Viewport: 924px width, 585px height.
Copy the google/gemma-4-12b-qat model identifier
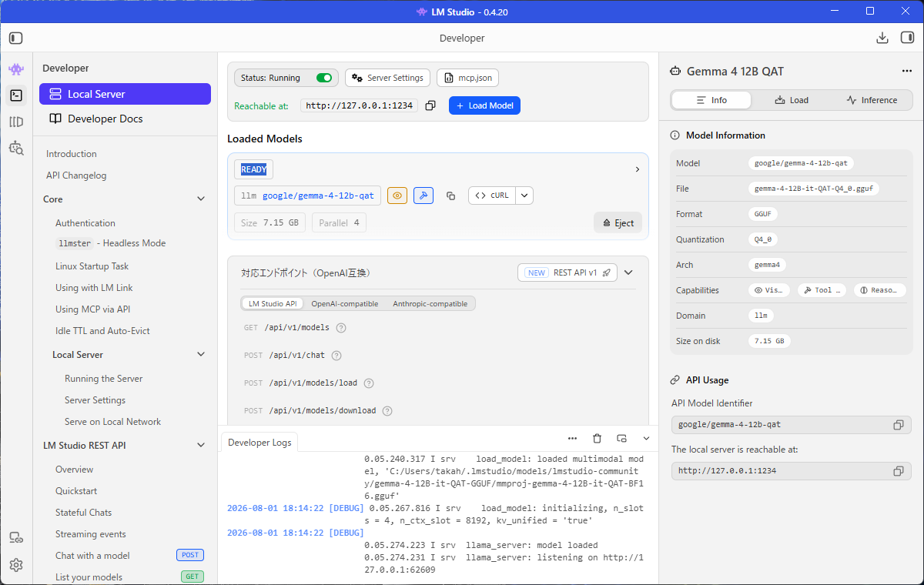pyautogui.click(x=451, y=196)
